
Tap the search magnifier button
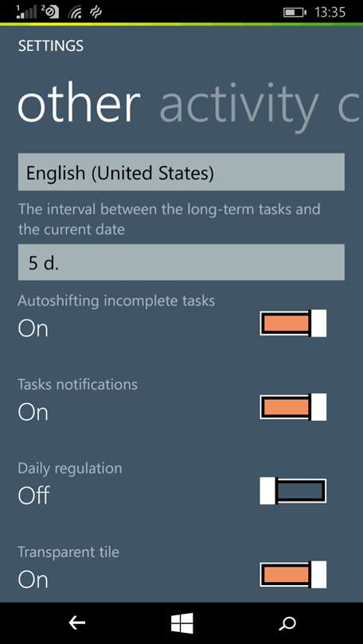[287, 623]
